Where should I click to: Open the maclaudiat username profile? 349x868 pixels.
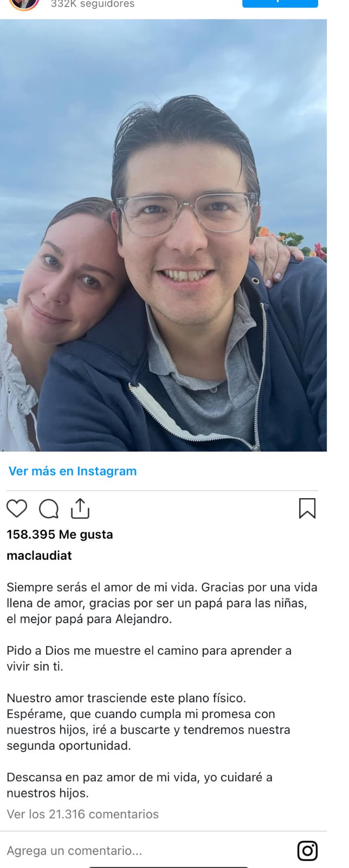click(39, 556)
